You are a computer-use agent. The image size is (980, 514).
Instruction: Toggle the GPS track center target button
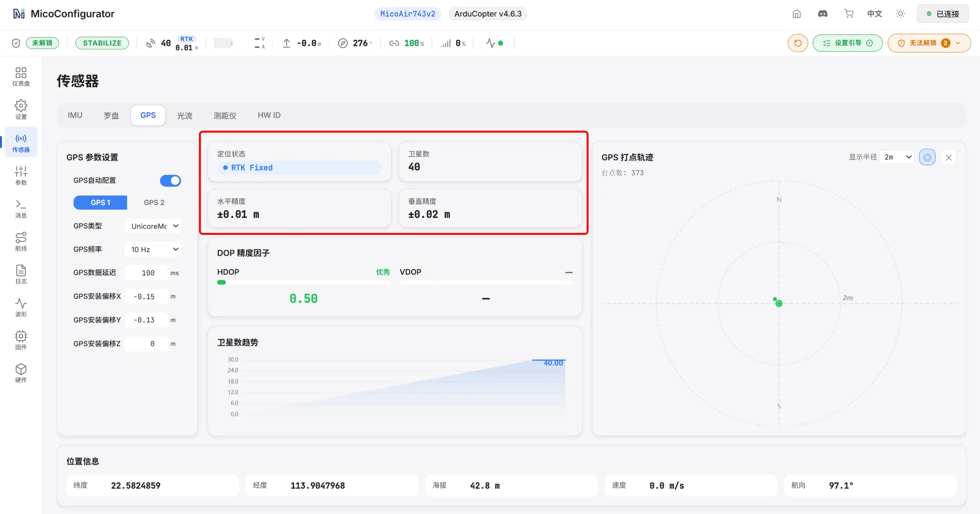click(x=927, y=157)
